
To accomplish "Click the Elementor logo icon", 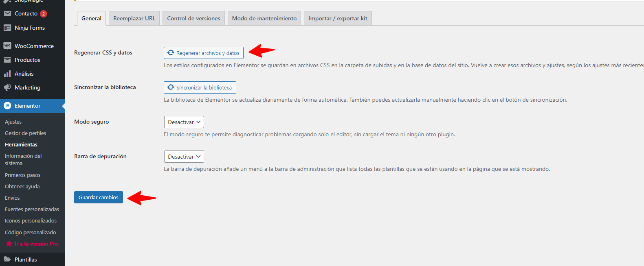I will click(x=7, y=106).
